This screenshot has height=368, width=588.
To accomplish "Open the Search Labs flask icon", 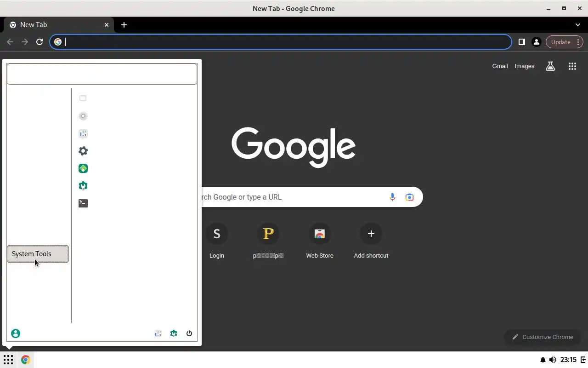I will click(550, 66).
